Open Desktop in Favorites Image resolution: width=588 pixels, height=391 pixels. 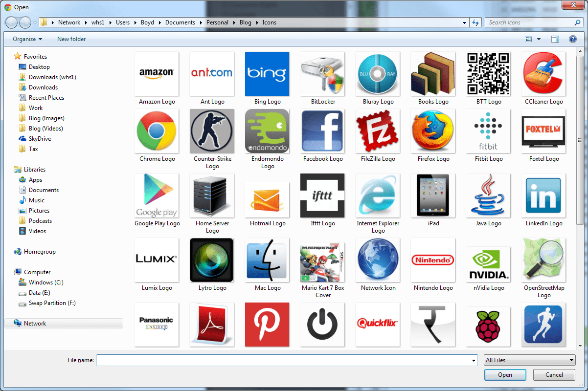[39, 67]
